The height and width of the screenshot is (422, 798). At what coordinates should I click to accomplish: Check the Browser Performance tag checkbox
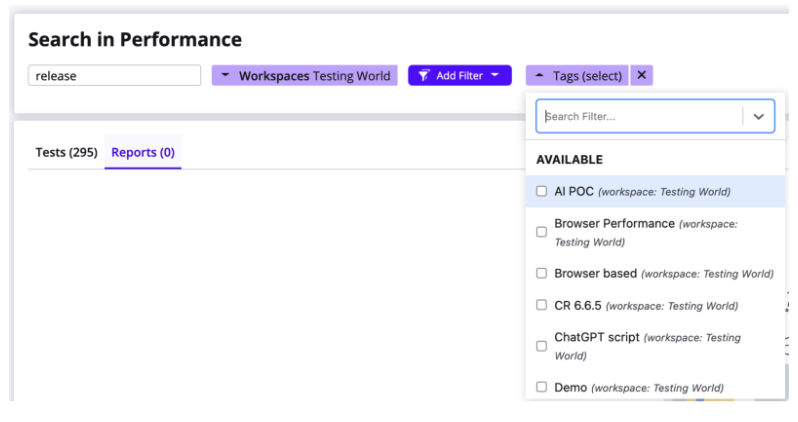point(542,232)
